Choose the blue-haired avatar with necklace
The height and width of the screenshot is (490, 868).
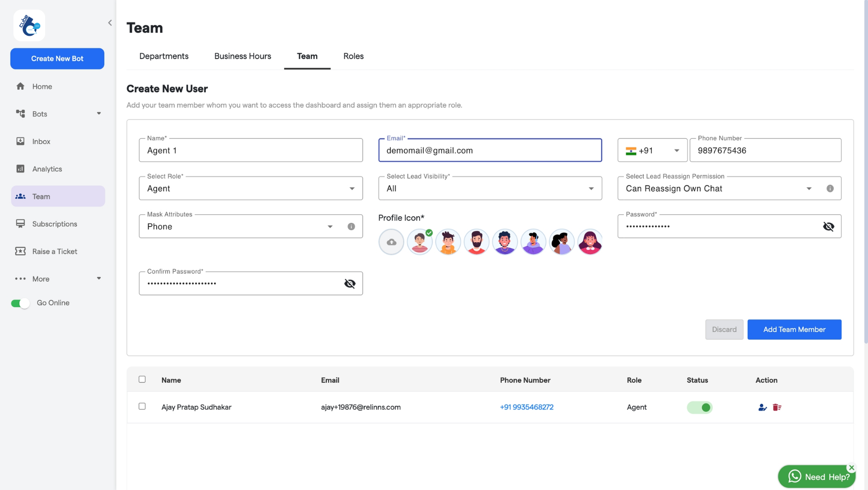[x=505, y=242]
